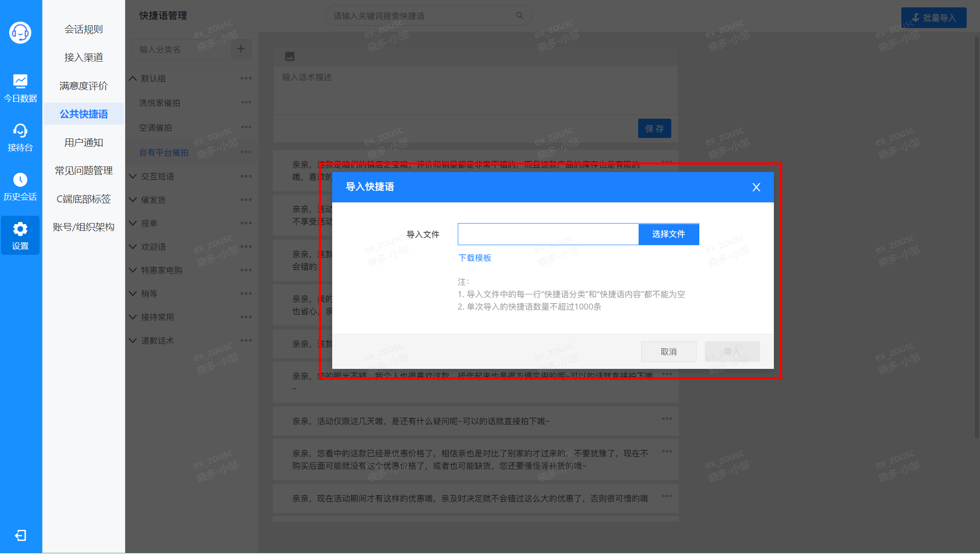Click phrase starting 亲亲，活动仅限这几天哦
The height and width of the screenshot is (557, 980).
421,421
